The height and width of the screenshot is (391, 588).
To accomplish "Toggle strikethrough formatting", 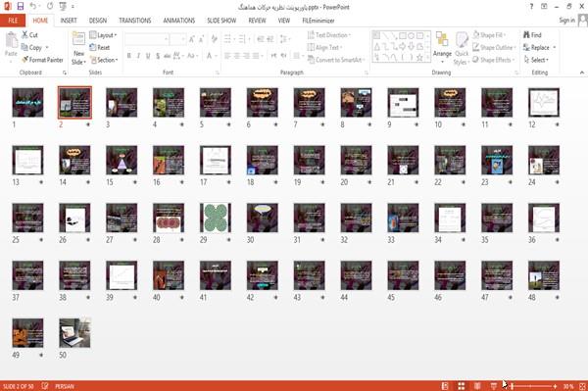I will [168, 56].
